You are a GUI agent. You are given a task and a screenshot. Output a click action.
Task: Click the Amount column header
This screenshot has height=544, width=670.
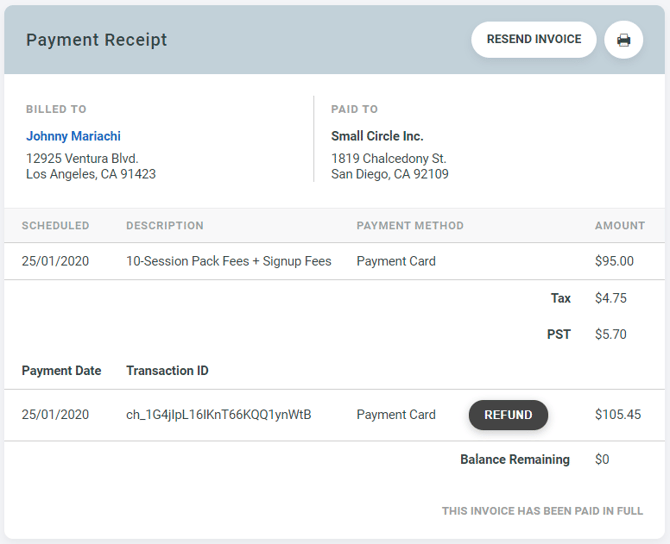tap(619, 226)
